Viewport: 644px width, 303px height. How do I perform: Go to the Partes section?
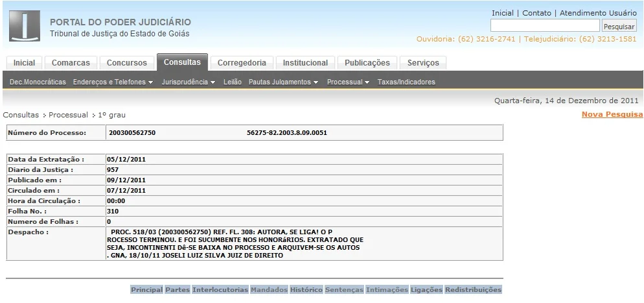(x=177, y=289)
